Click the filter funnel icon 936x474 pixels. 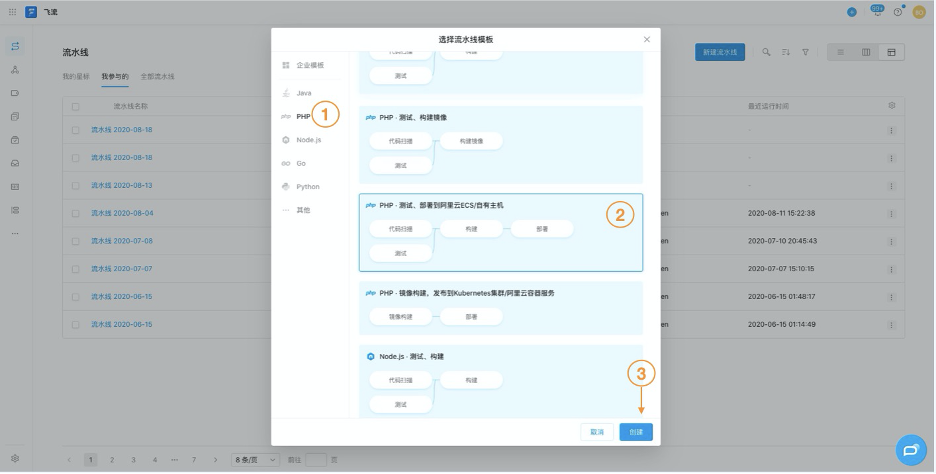[806, 53]
